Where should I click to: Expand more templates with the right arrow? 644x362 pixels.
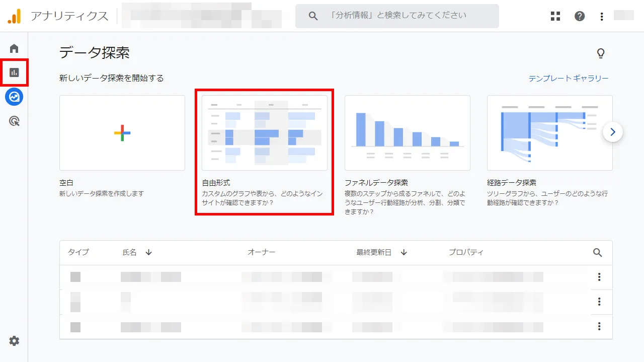tap(613, 132)
